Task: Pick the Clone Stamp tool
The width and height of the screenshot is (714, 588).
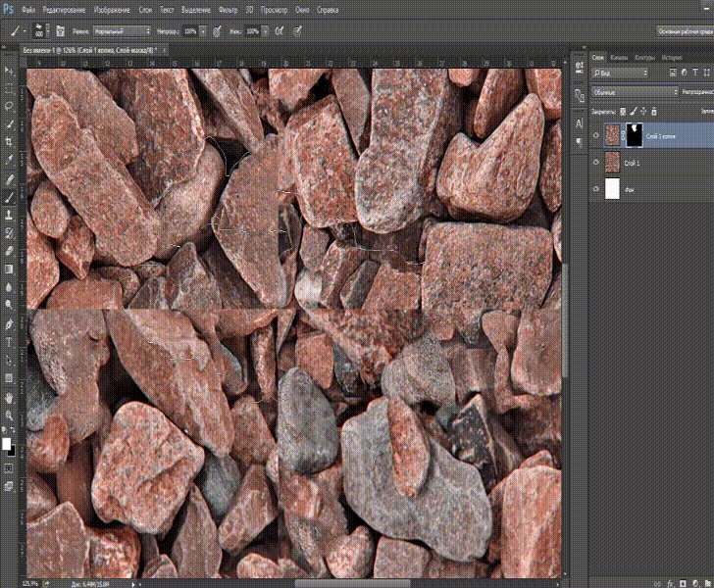Action: coord(9,215)
